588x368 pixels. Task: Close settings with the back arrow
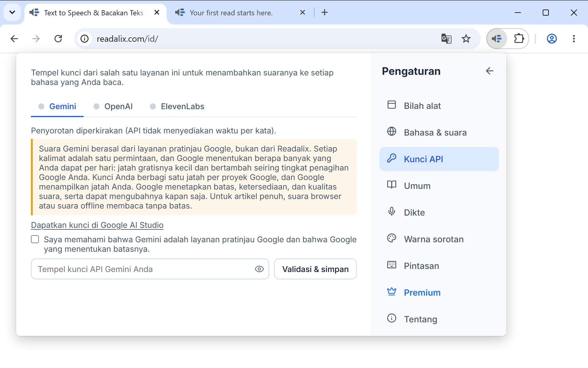coord(489,71)
